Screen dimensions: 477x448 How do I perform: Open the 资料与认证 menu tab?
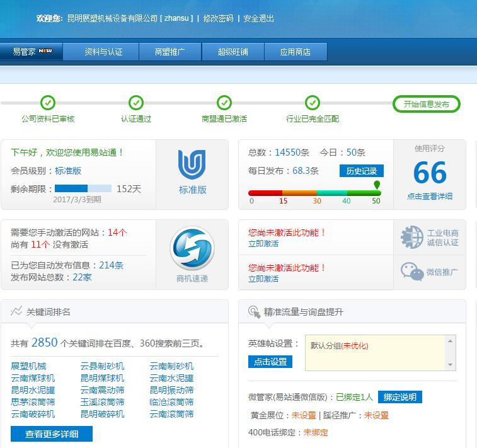click(x=103, y=52)
